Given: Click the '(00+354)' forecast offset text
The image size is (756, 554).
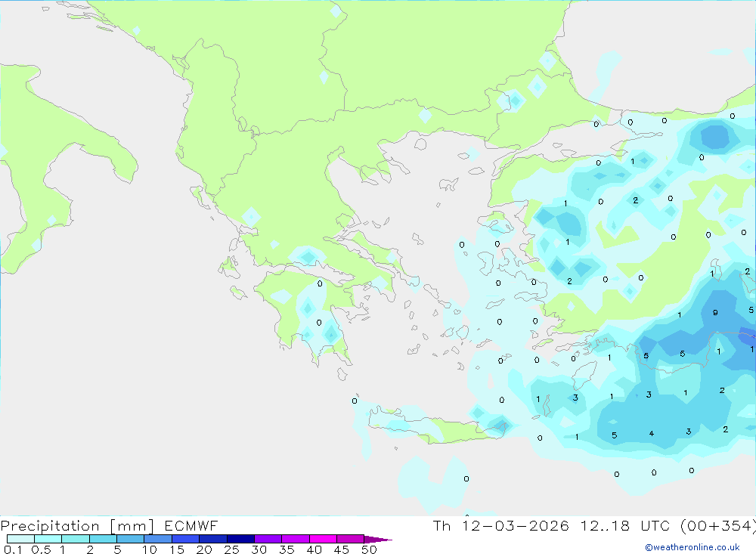Looking at the screenshot, I should point(717,526).
